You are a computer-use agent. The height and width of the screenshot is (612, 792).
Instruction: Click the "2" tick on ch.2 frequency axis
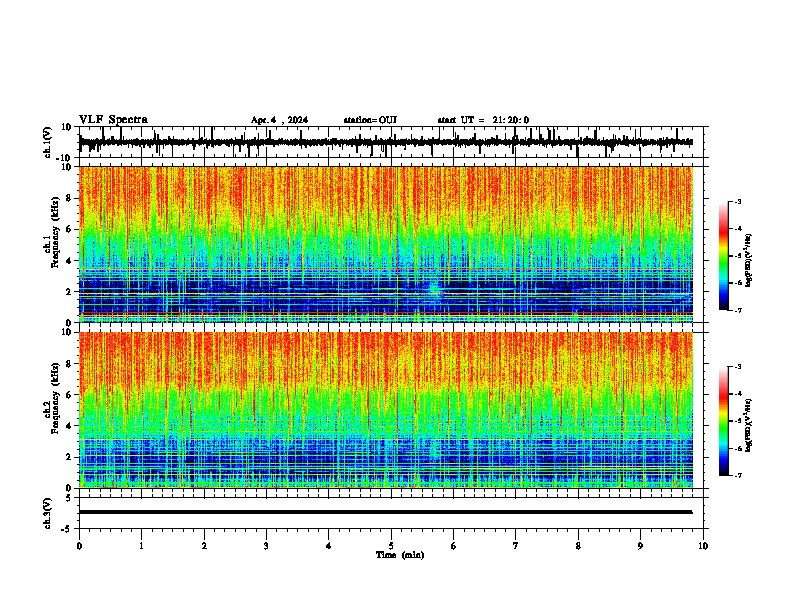coord(70,457)
